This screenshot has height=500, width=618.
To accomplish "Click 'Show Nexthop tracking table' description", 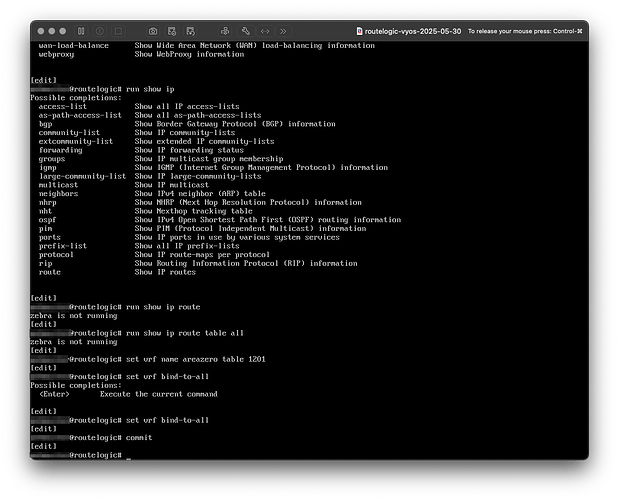I will click(194, 211).
